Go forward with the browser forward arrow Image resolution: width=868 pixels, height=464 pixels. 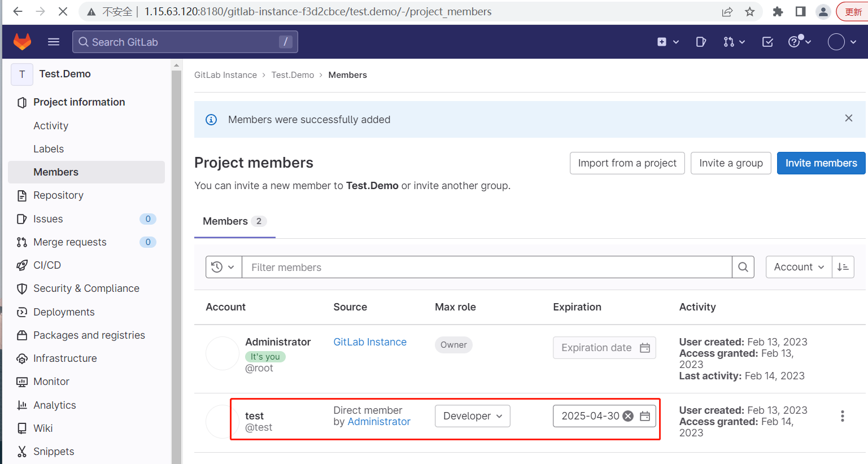tap(40, 11)
